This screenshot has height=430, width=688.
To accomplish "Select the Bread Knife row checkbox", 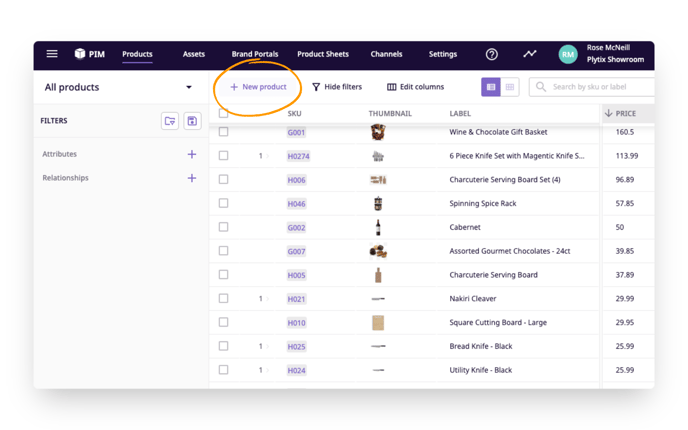I will coord(223,346).
